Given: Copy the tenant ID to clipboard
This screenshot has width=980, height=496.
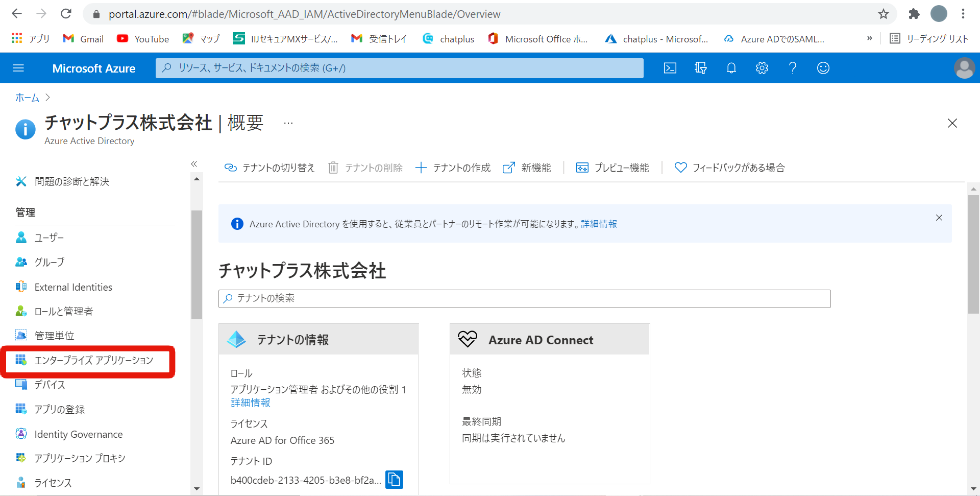Looking at the screenshot, I should click(394, 480).
